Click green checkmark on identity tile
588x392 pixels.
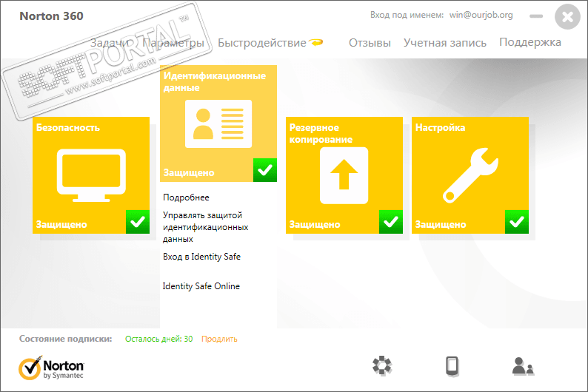point(265,170)
